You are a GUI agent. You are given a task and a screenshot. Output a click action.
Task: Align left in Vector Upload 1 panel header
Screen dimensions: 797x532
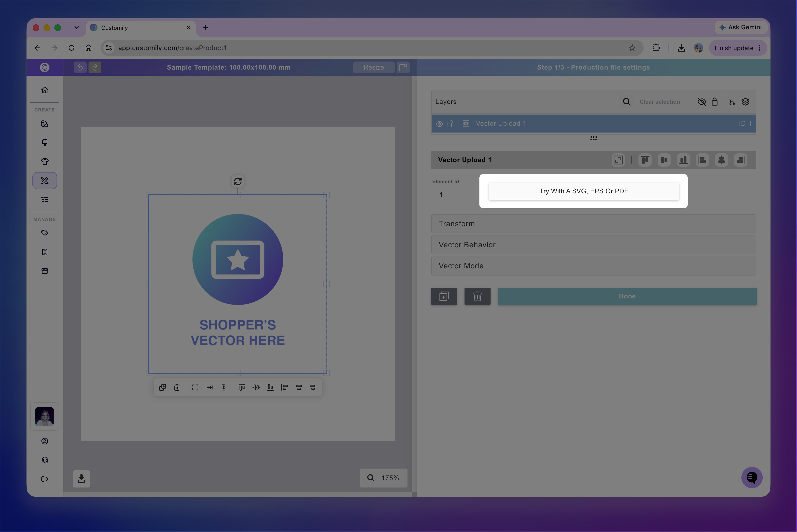[702, 160]
